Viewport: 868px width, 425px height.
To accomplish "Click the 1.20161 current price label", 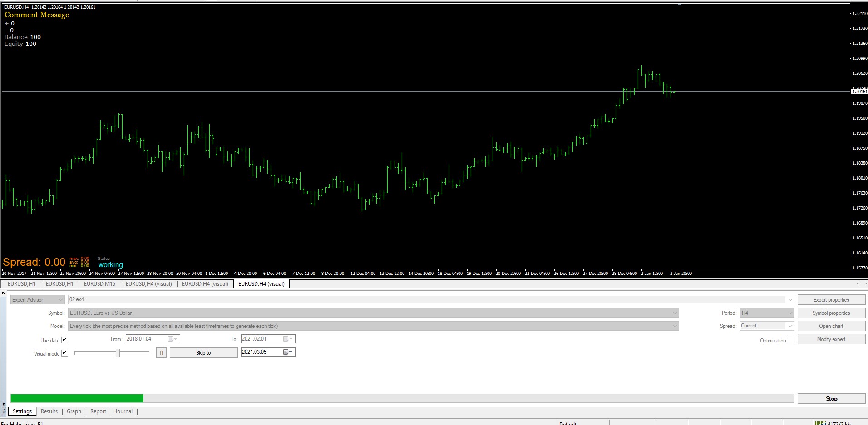I will pyautogui.click(x=859, y=92).
